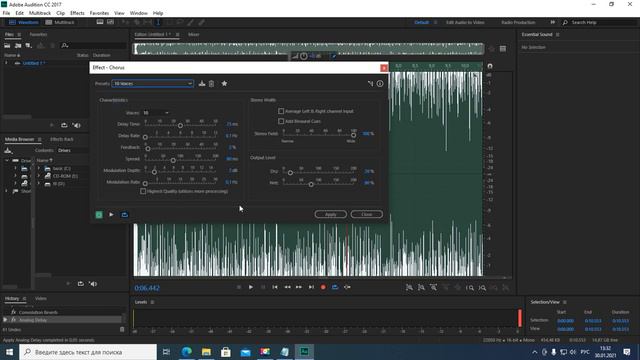Toggle the green power button in Chorus dialog

99,215
